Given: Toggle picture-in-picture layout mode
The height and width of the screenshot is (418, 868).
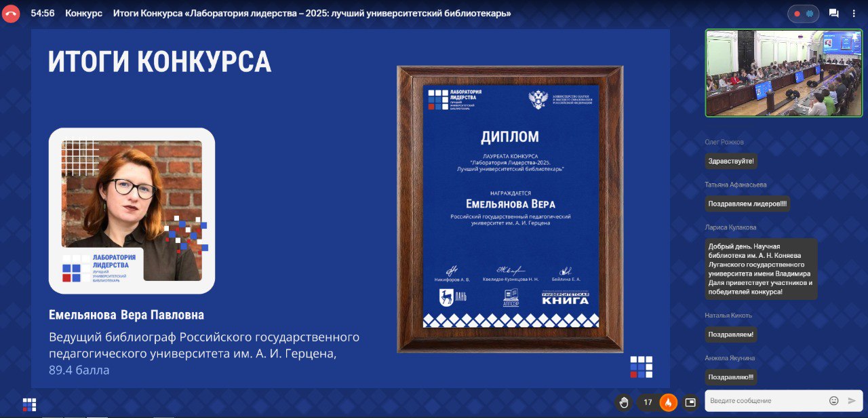Looking at the screenshot, I should point(690,402).
